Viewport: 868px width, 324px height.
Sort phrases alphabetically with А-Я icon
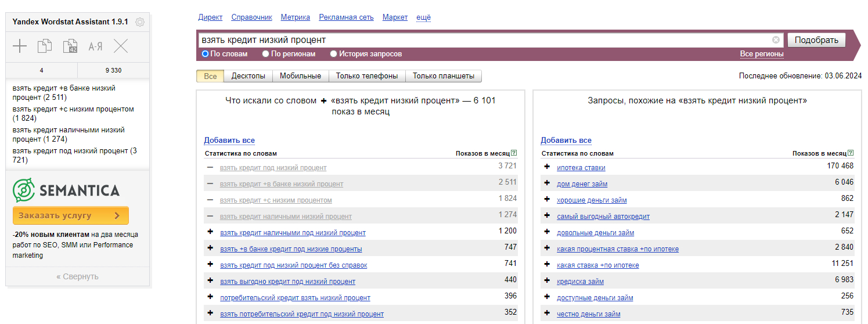[95, 46]
